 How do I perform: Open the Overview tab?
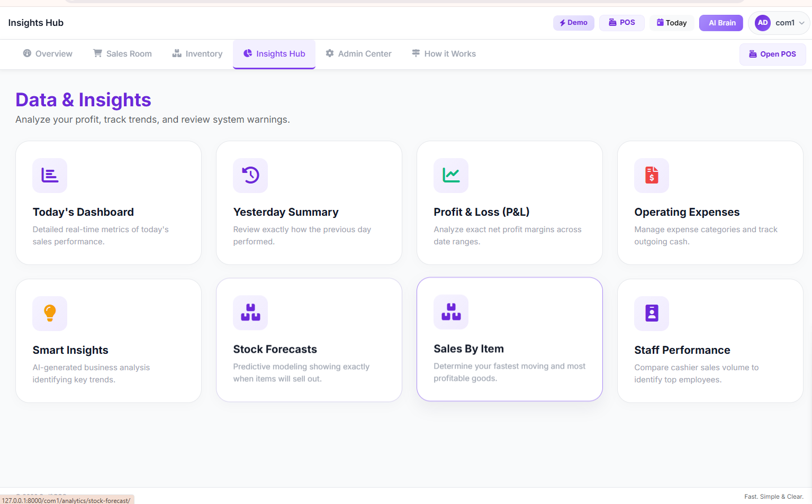click(x=48, y=54)
